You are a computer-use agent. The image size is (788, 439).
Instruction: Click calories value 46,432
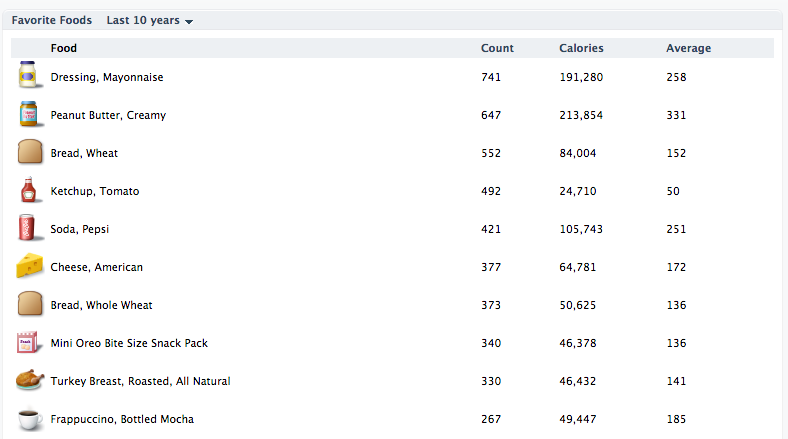[578, 381]
